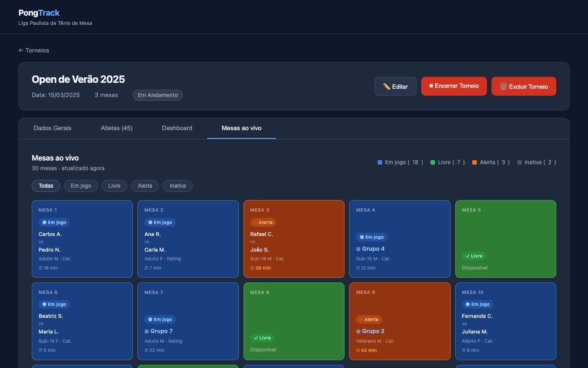Filter tables by Alerta chip
The image size is (588, 368).
coord(145,186)
